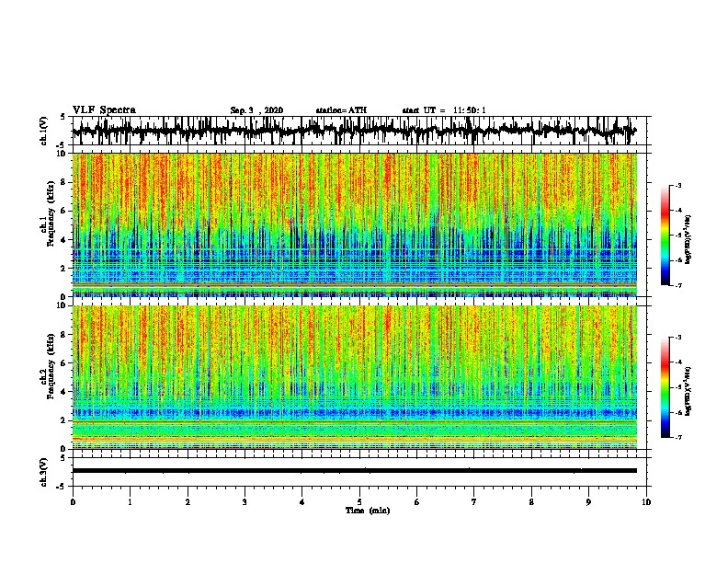Click inside the ch.2 spectrogram panel
Viewport: 728px width, 563px height.
pos(355,377)
